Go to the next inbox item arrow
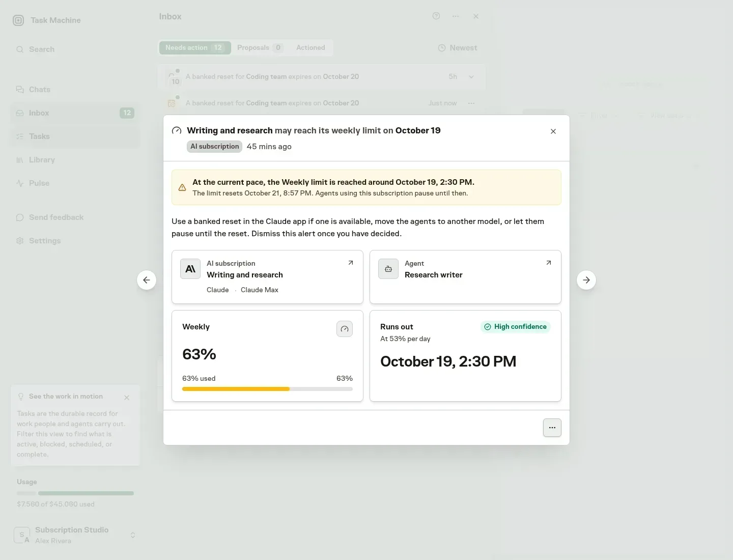This screenshot has height=560, width=733. click(586, 280)
